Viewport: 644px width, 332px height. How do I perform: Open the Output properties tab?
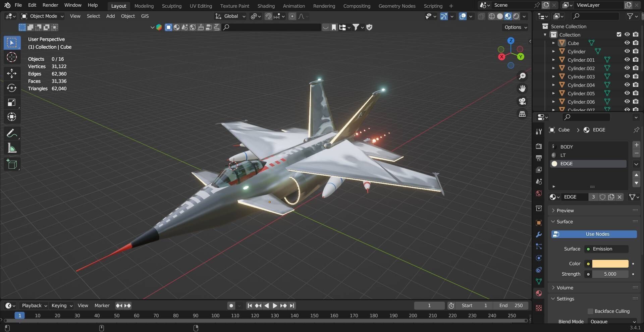(539, 158)
